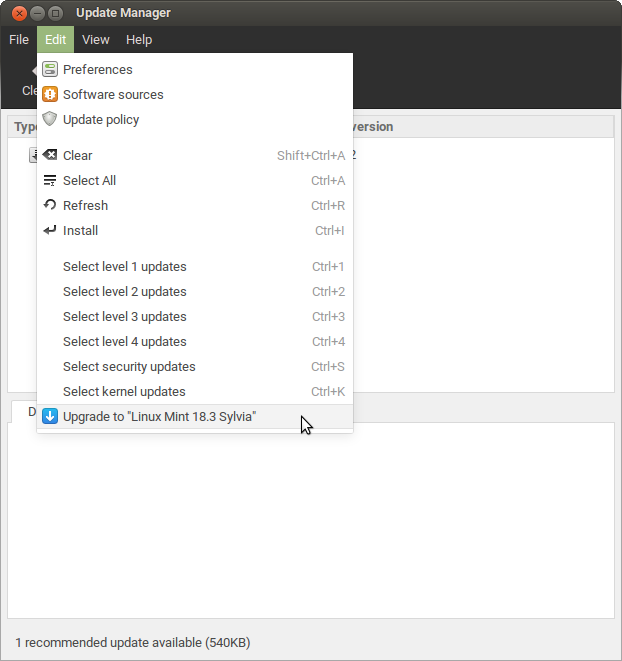622x661 pixels.
Task: Click the Refresh circular arrow icon
Action: click(x=50, y=205)
